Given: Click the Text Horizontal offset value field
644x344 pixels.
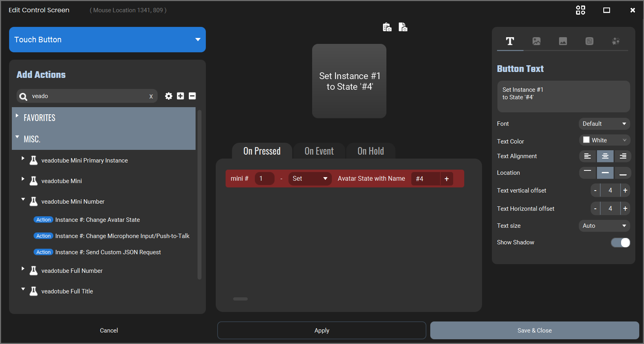Looking at the screenshot, I should pos(610,208).
